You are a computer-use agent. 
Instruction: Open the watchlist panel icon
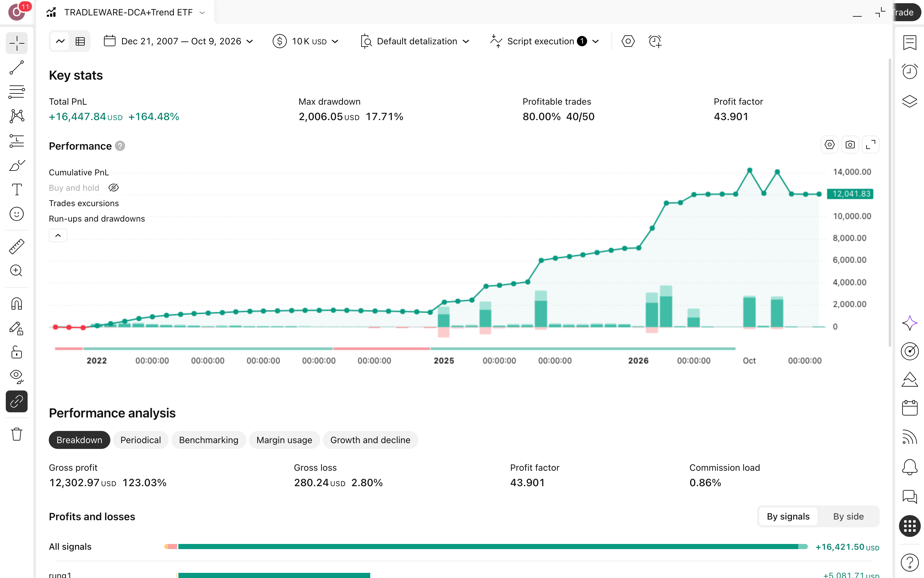click(910, 42)
